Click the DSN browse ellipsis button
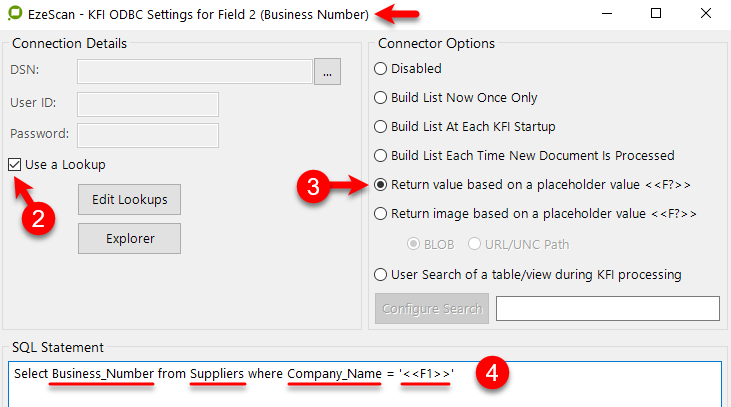731x407 pixels. 328,71
